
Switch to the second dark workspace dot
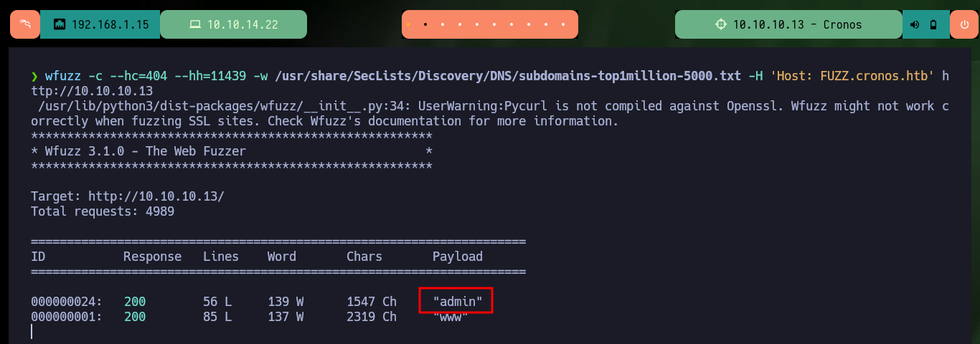pos(425,25)
